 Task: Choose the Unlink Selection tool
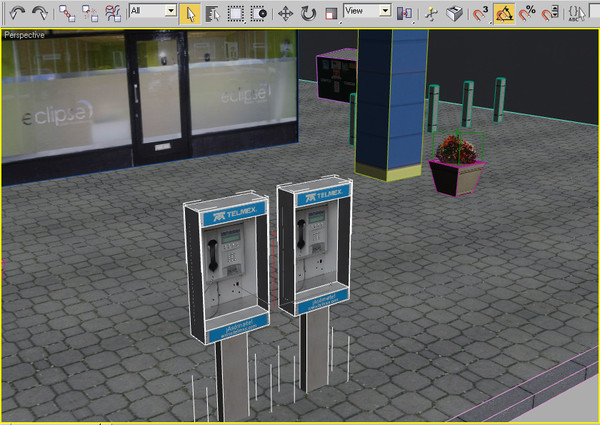[x=90, y=13]
